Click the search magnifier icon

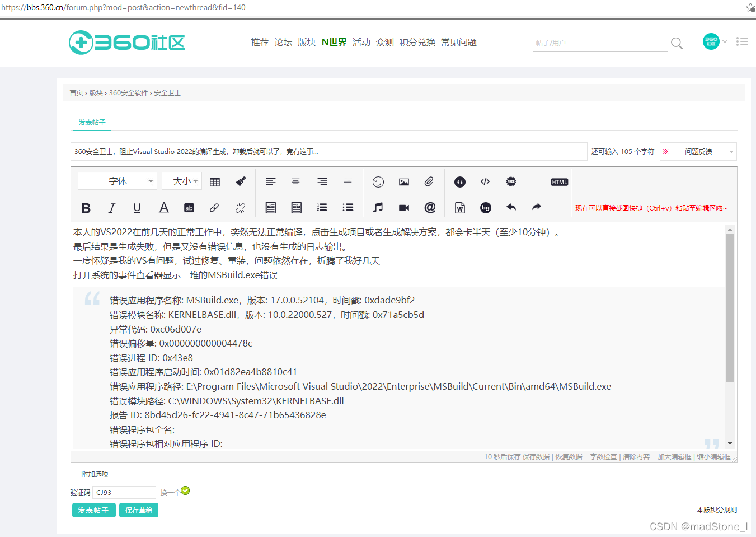click(x=677, y=43)
